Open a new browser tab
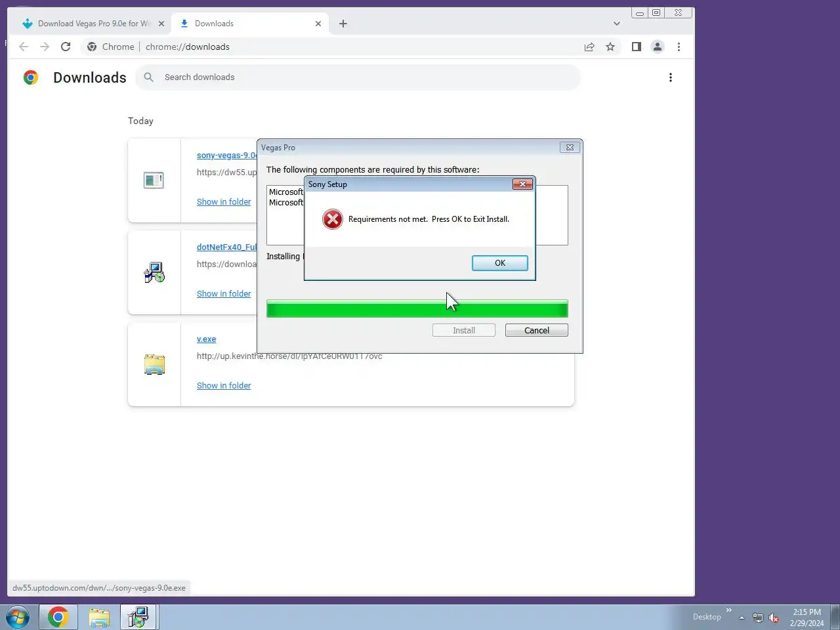This screenshot has height=630, width=840. point(343,24)
